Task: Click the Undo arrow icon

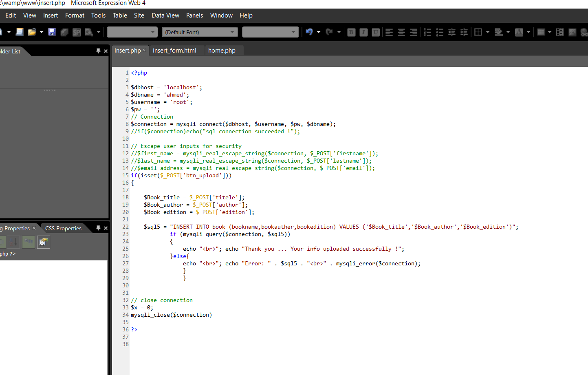Action: (x=309, y=32)
